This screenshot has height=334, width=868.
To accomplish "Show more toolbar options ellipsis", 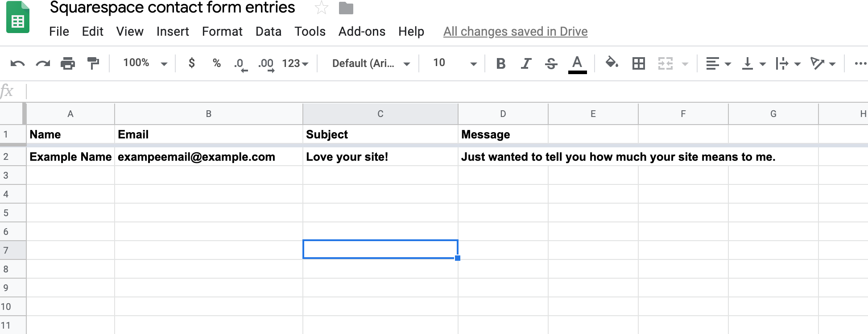I will pos(860,63).
